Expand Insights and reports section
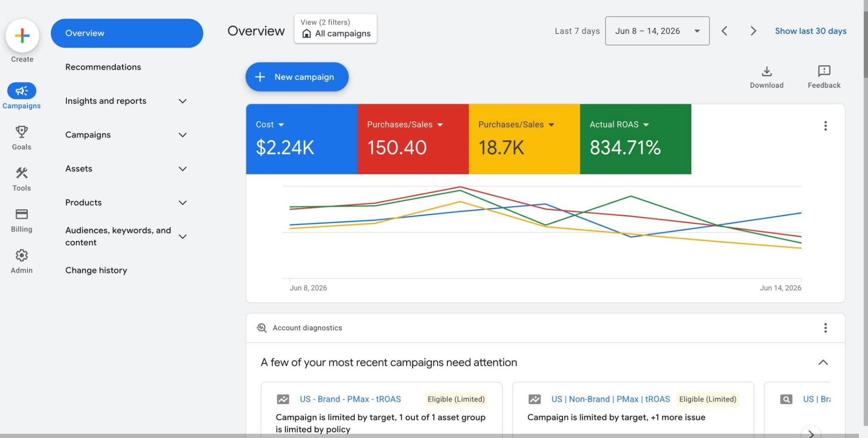This screenshot has height=438, width=868. point(183,101)
